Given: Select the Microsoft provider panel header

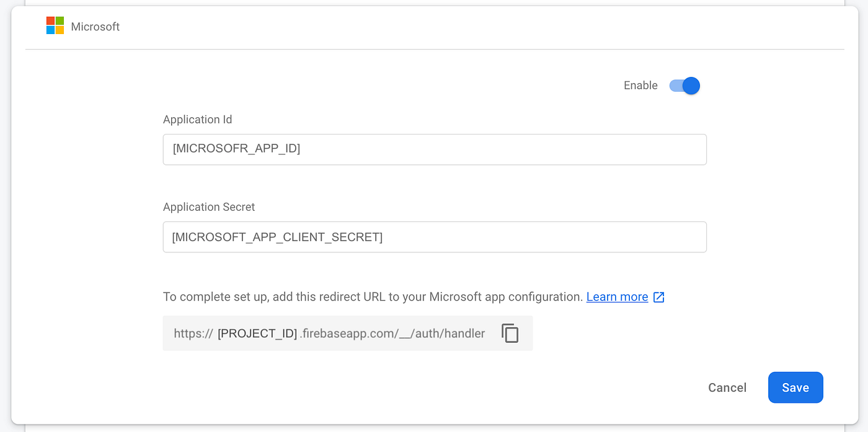Looking at the screenshot, I should coord(434,26).
